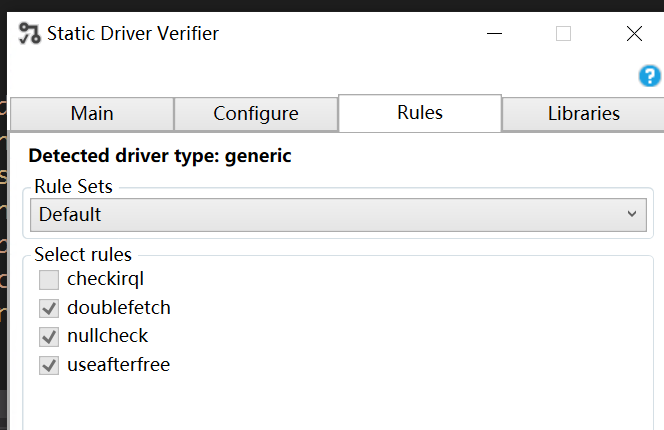Toggle the useafterfree rule checkbox
This screenshot has height=430, width=664.
tap(49, 365)
